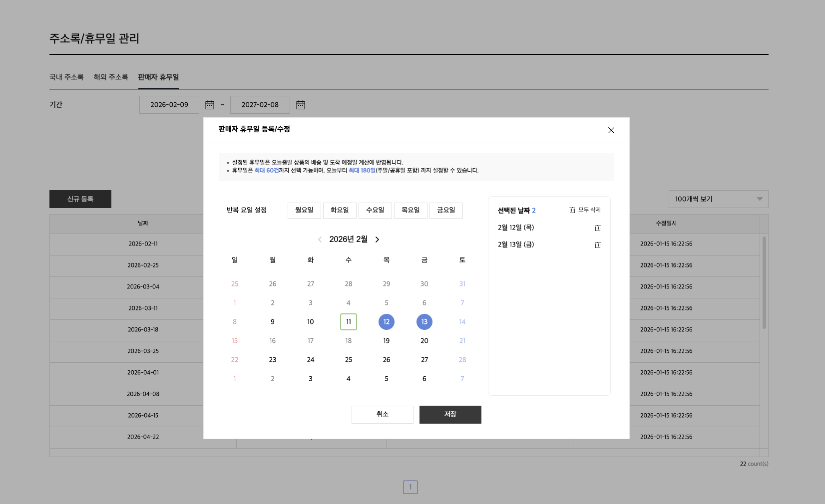
Task: Go to the previous month in the calendar
Action: point(320,240)
